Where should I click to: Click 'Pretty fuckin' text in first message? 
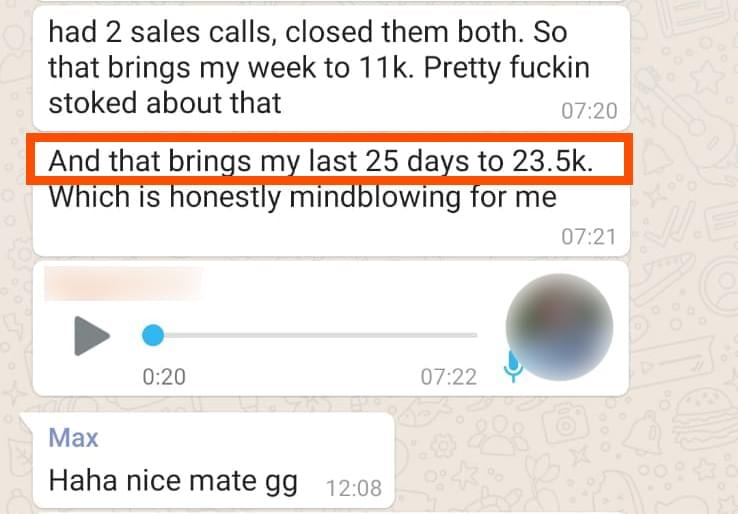point(507,68)
